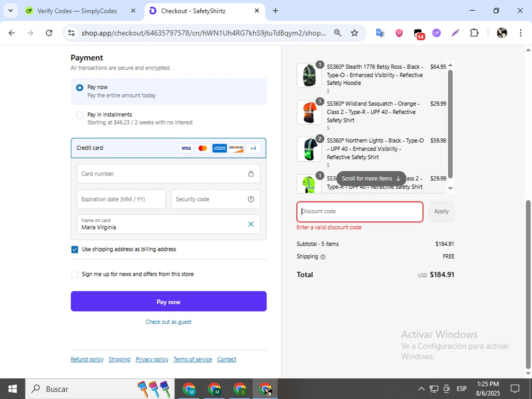Open the Windows notification center
Screen dimensions: 532x399
tap(515, 389)
